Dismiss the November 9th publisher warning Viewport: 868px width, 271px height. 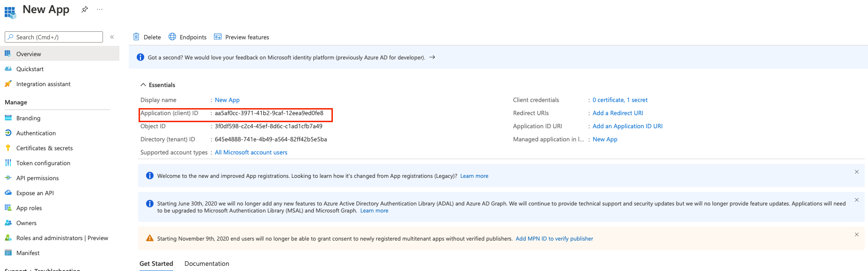(x=856, y=234)
